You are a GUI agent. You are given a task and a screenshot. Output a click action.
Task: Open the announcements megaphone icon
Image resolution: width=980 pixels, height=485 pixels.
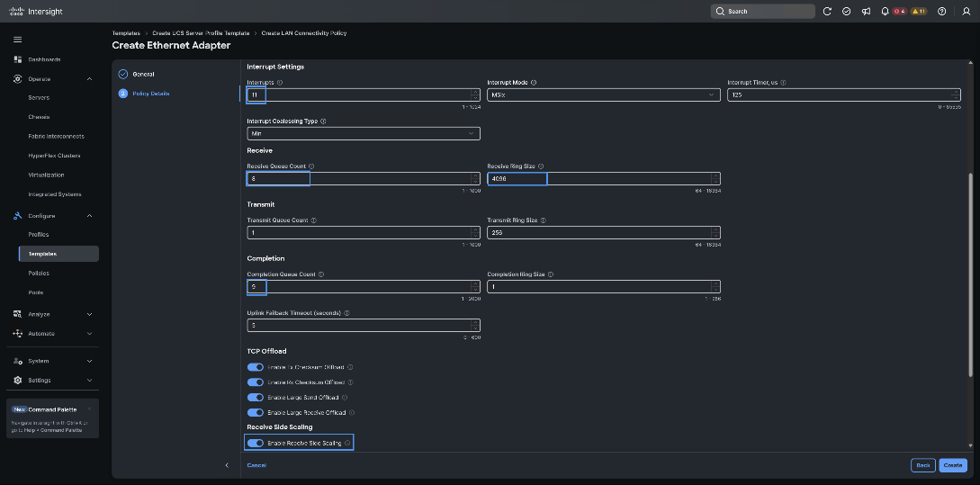click(866, 12)
